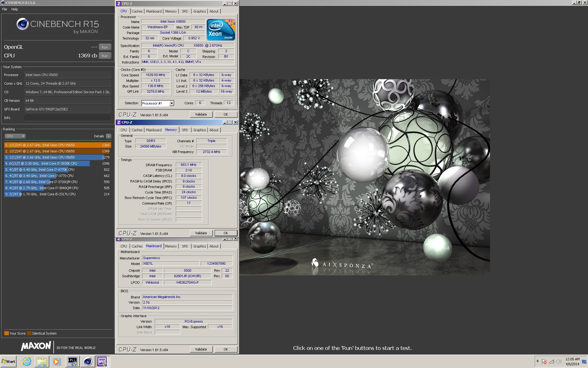Viewport: 588px width, 368px height.
Task: Open About tab in top CPU-Z window
Action: pyautogui.click(x=214, y=11)
